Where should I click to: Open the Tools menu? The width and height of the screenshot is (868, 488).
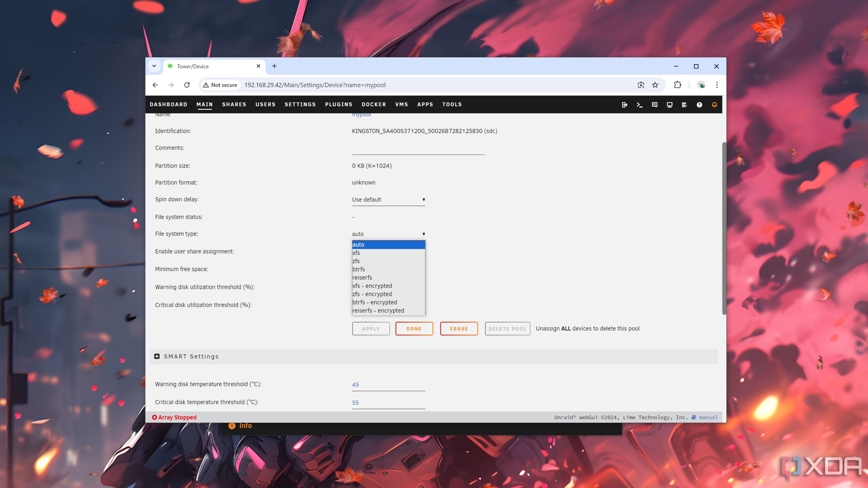[452, 104]
